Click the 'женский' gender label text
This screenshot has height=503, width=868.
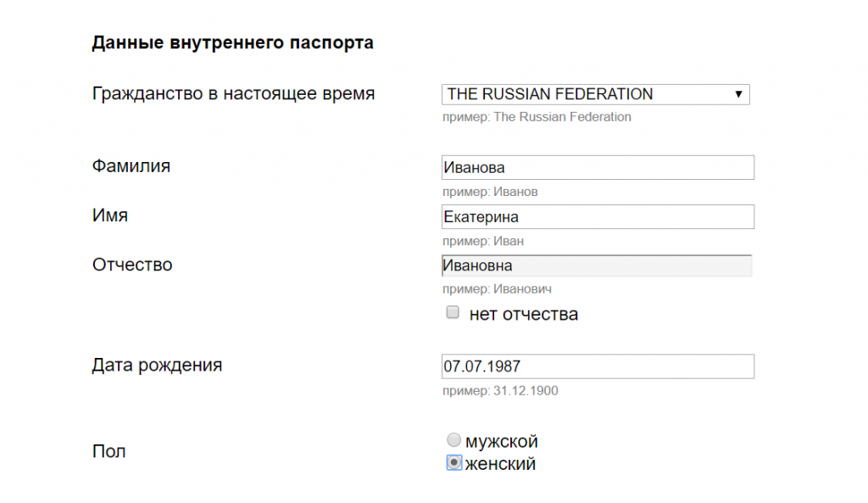500,464
